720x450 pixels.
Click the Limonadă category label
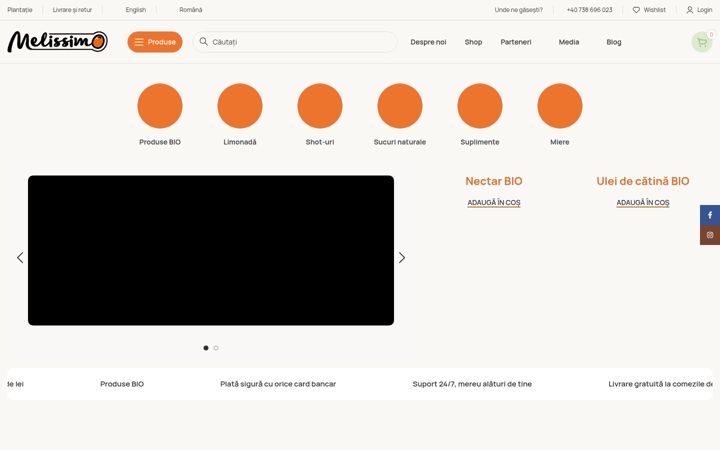240,142
